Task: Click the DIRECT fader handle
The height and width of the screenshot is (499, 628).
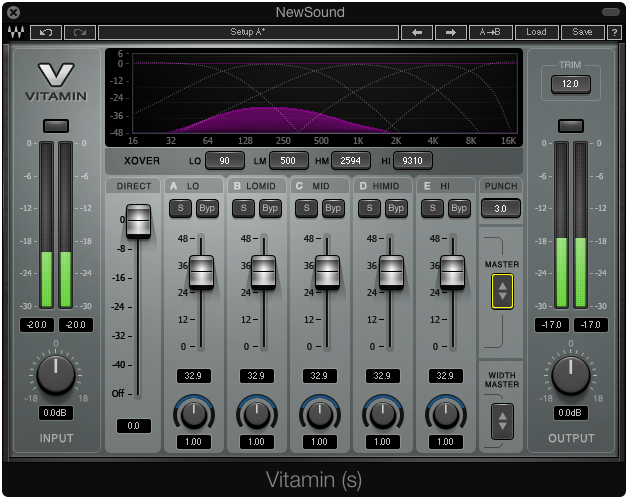Action: (x=138, y=221)
